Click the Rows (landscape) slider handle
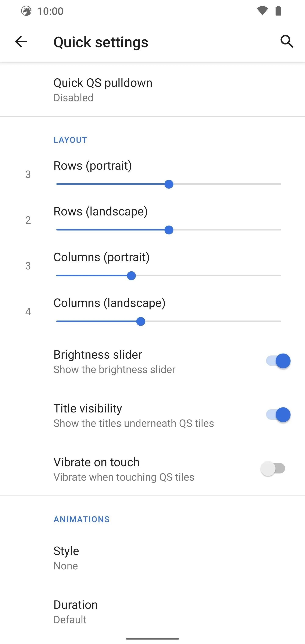This screenshot has width=305, height=644. (169, 230)
